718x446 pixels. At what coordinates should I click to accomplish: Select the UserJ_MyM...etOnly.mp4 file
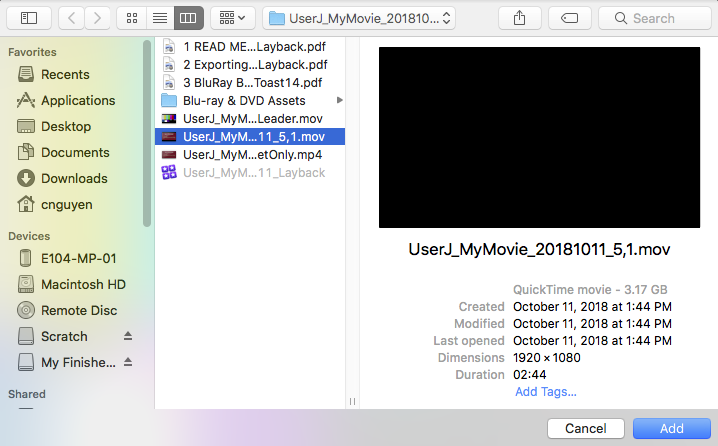(250, 155)
